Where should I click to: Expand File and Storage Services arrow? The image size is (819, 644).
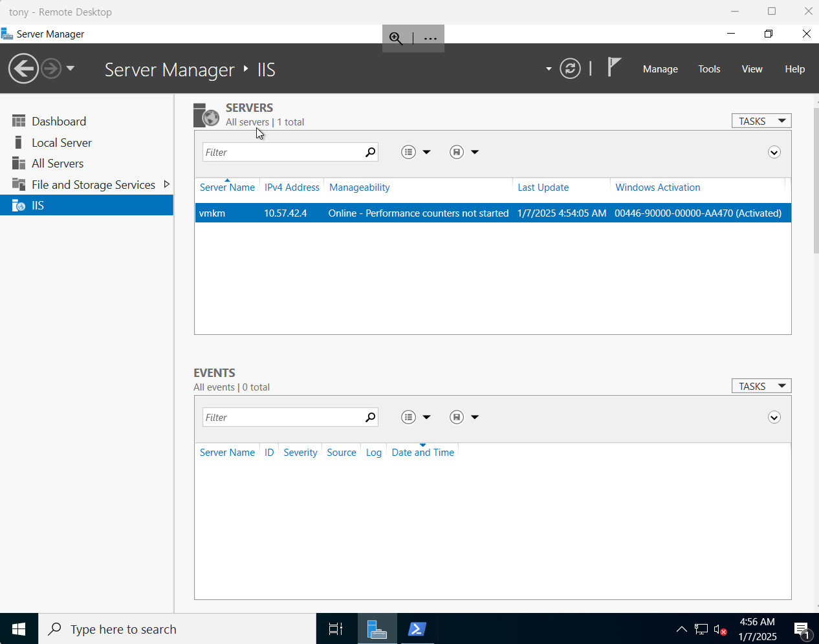(x=166, y=184)
